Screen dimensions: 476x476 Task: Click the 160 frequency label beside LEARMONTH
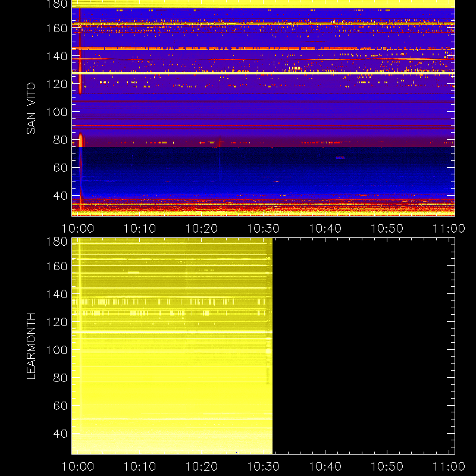[x=57, y=266]
